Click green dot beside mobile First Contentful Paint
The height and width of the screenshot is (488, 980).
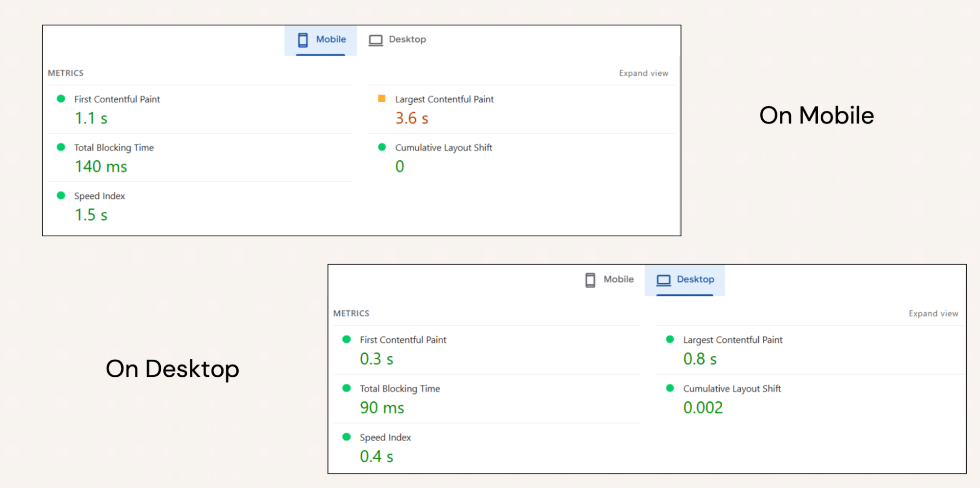61,98
